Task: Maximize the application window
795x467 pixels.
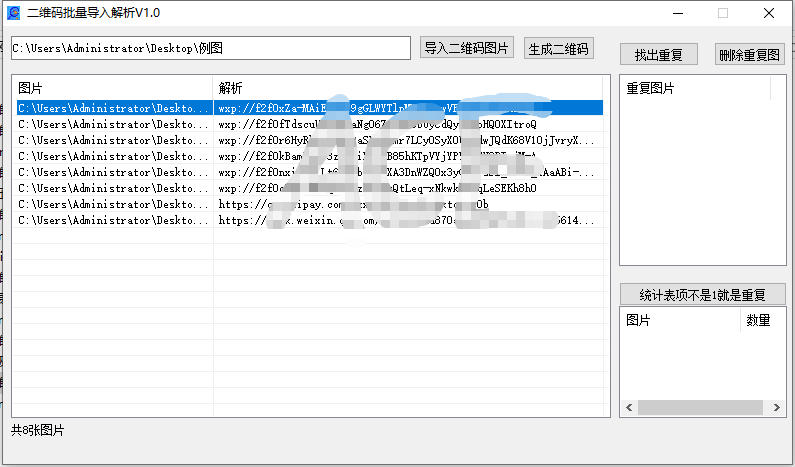Action: point(722,13)
